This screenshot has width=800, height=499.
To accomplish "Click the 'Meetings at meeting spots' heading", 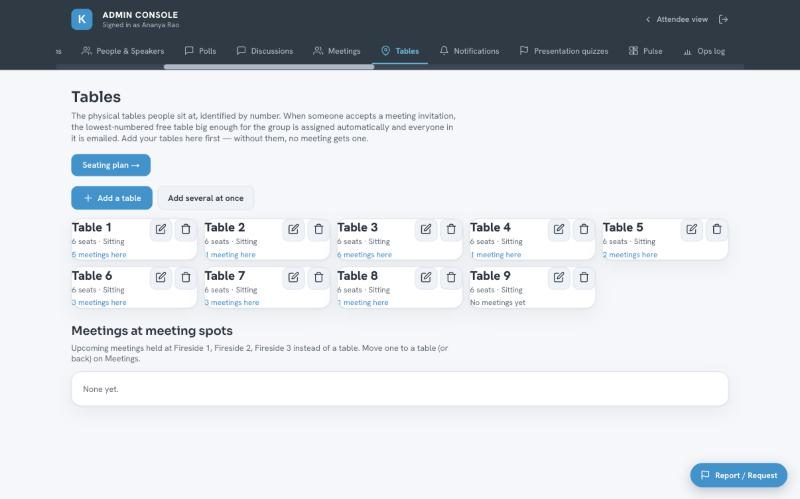I will click(152, 331).
